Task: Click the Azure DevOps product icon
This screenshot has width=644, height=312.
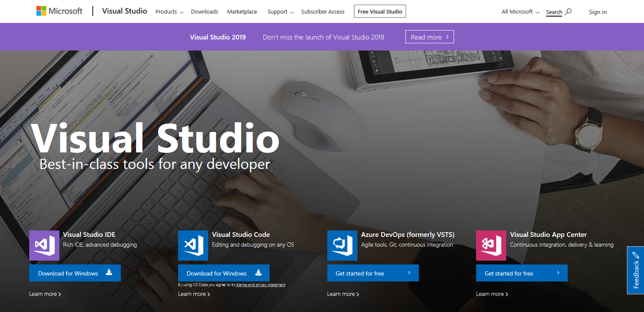Action: tap(342, 245)
